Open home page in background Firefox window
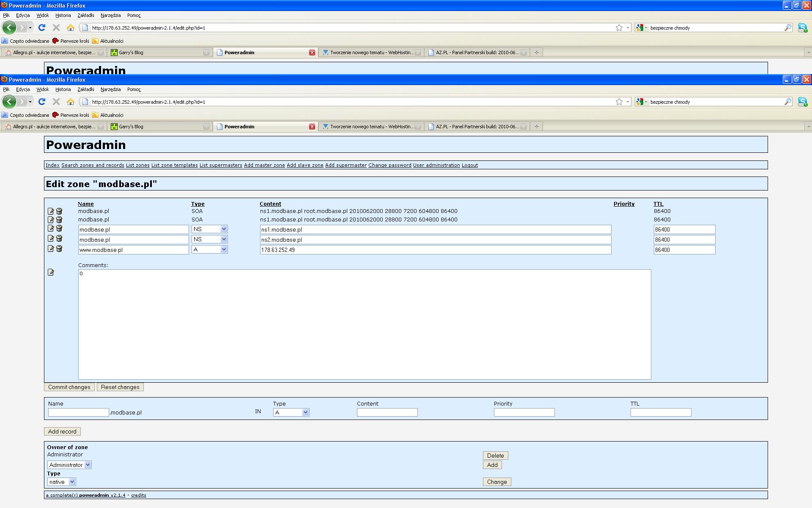The width and height of the screenshot is (812, 508). (x=71, y=28)
